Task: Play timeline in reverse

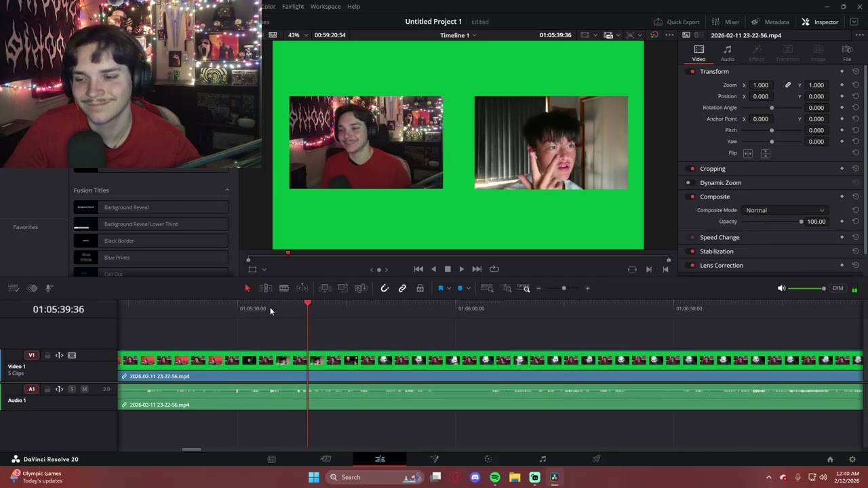Action: click(434, 269)
